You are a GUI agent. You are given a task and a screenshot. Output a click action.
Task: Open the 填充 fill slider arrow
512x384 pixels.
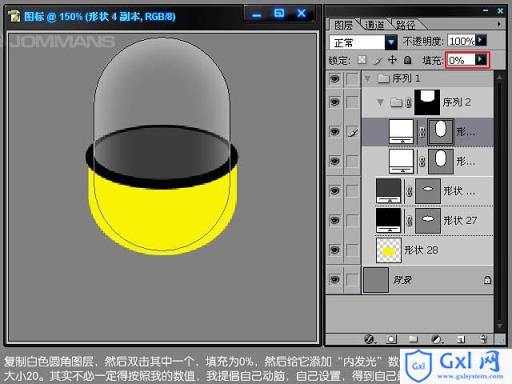[x=480, y=60]
